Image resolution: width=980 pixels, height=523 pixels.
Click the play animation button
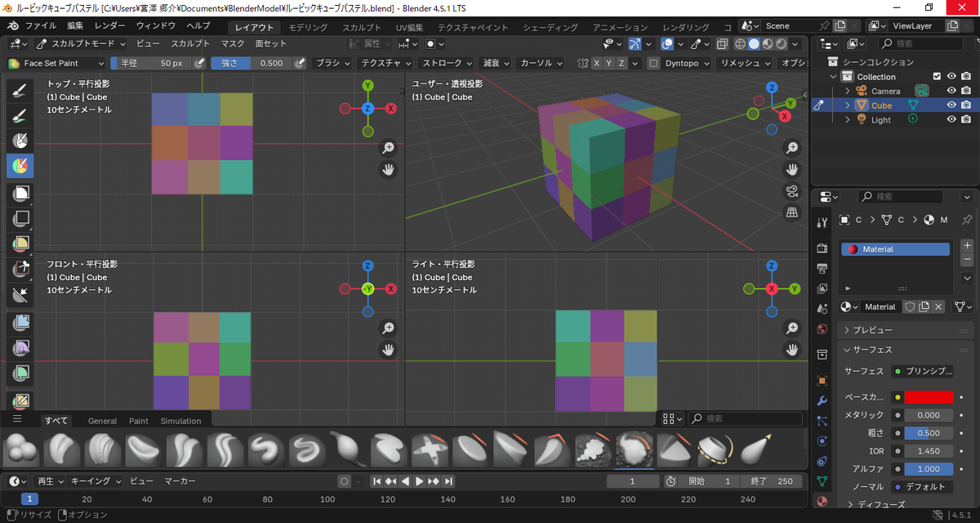point(420,481)
